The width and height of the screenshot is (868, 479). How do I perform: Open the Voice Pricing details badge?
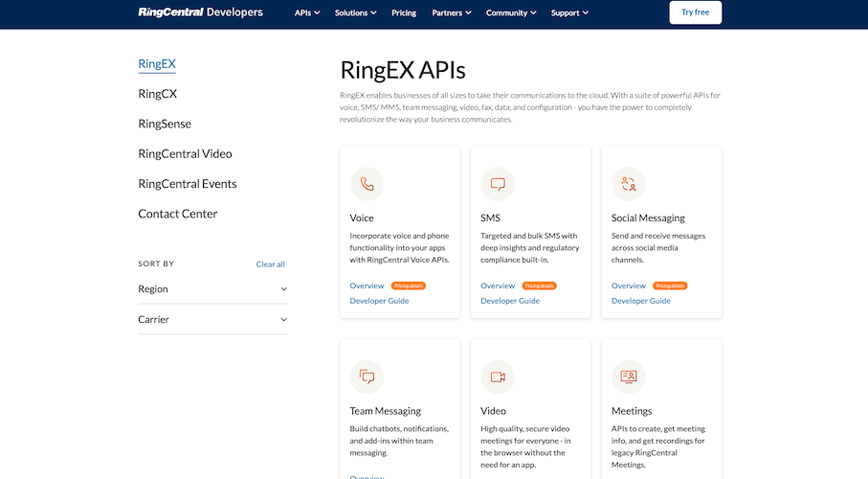[409, 285]
